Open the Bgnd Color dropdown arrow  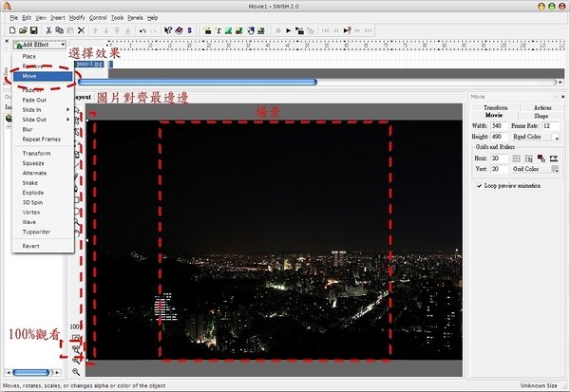pyautogui.click(x=556, y=137)
